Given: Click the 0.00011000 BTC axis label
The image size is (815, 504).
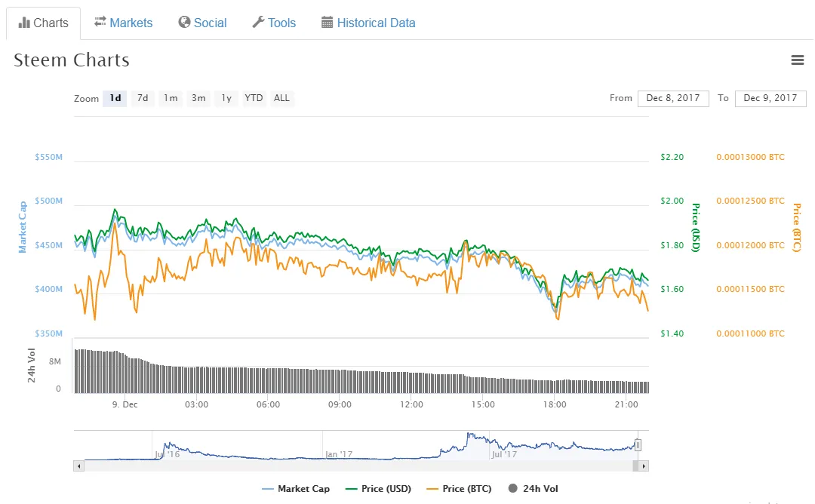Looking at the screenshot, I should 751,333.
